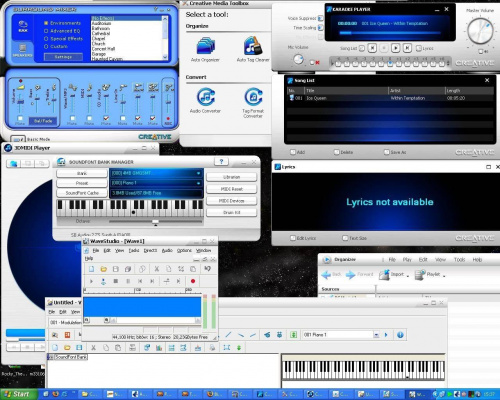The image size is (500, 400).
Task: Skip to next track in Karaoke Player
Action: click(x=407, y=48)
